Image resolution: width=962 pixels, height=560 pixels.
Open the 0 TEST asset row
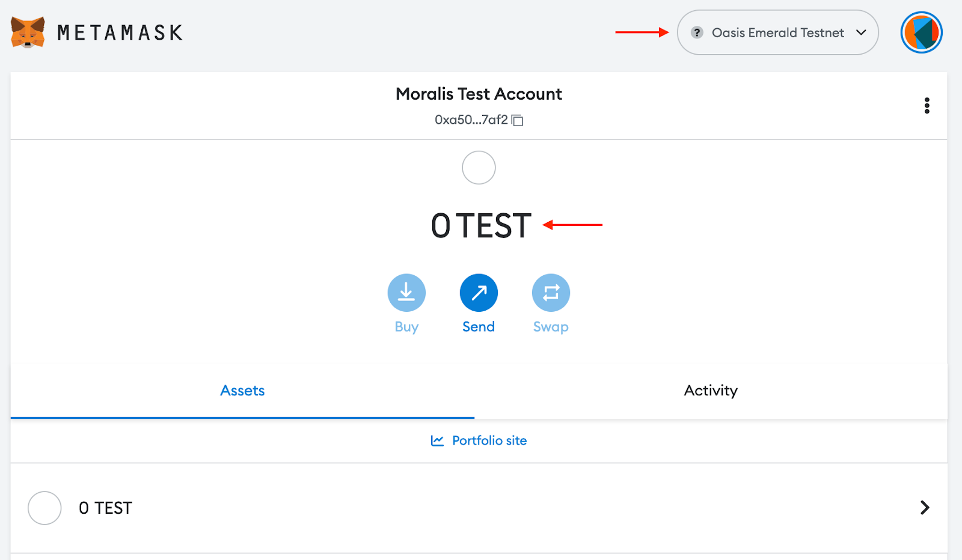(x=479, y=508)
